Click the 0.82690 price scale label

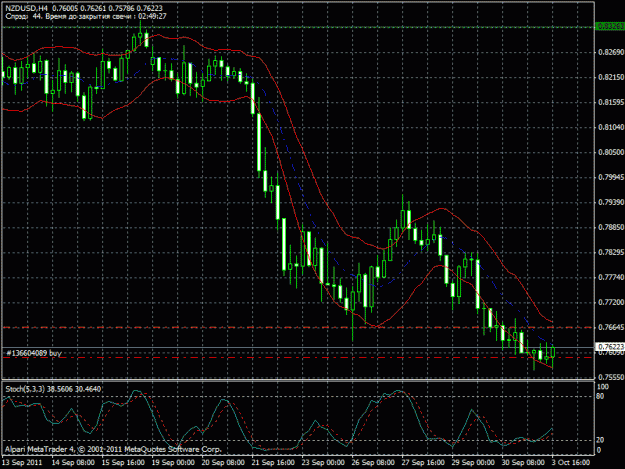click(x=611, y=52)
